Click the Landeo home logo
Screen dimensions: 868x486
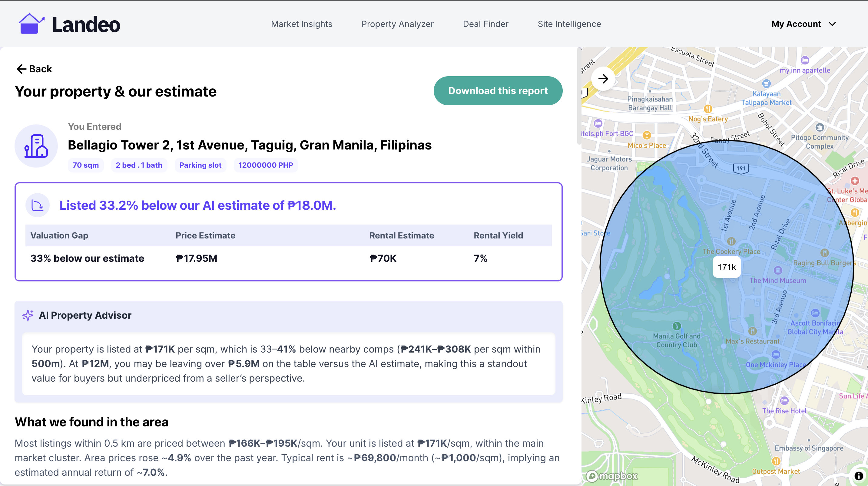coord(69,24)
